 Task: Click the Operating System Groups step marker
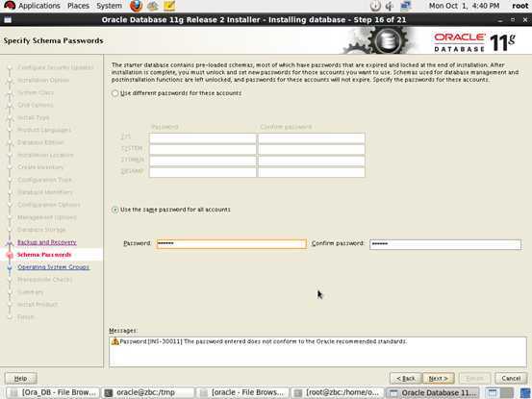tap(10, 267)
